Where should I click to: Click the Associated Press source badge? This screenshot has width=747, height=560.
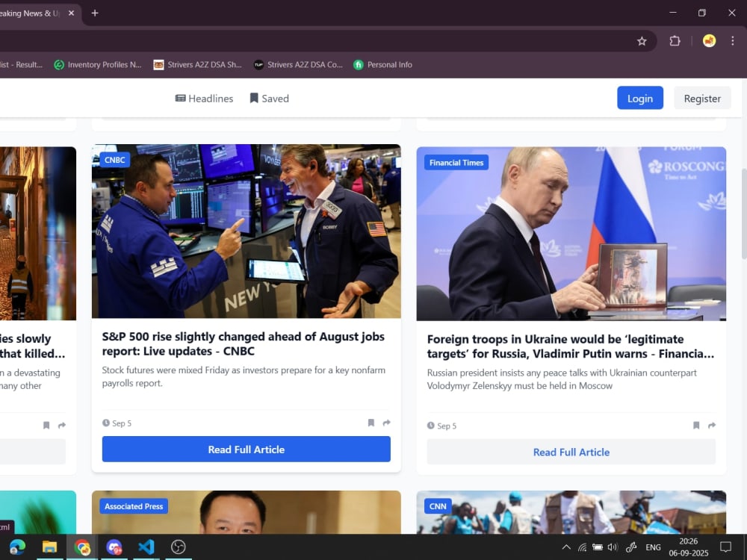(x=134, y=506)
